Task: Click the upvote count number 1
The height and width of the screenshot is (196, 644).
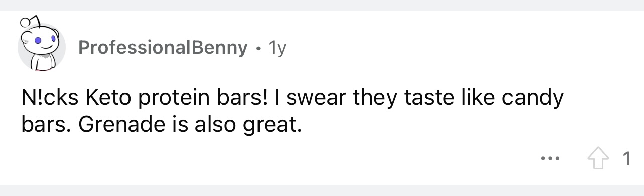Action: pyautogui.click(x=626, y=160)
